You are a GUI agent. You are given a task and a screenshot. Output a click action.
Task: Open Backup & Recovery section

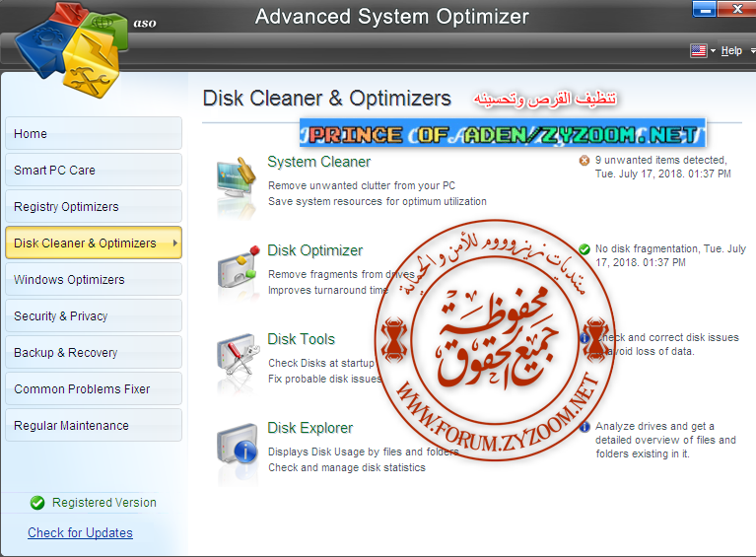point(94,353)
